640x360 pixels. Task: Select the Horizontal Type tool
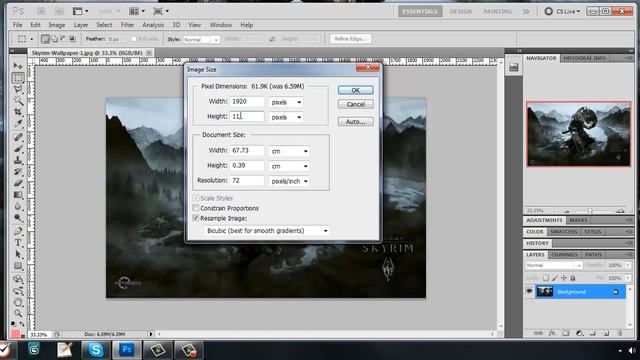pos(18,243)
